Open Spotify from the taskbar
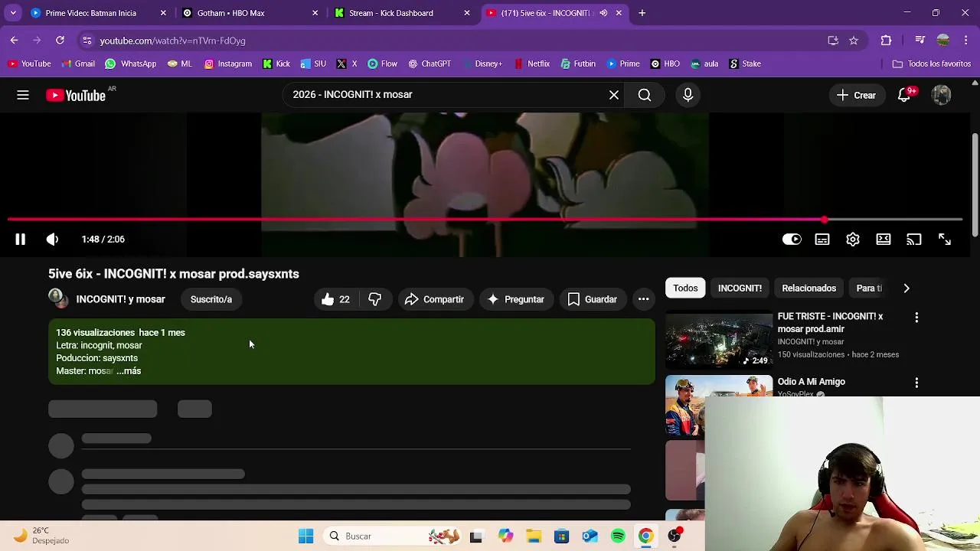Screen dimensions: 980x551 618,536
